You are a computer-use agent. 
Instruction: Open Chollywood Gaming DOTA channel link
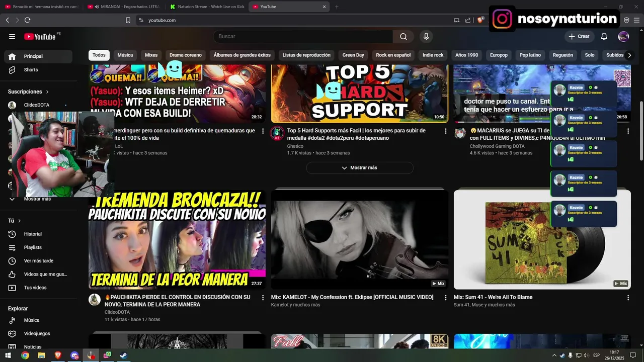pyautogui.click(x=497, y=146)
